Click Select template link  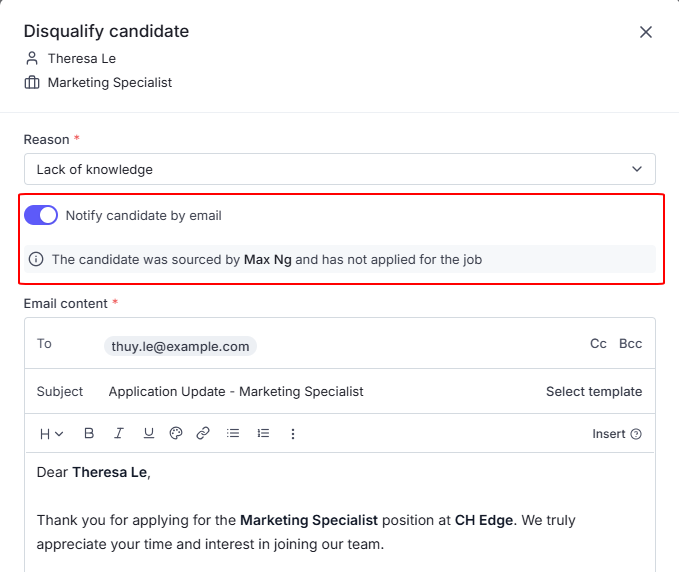(x=594, y=392)
